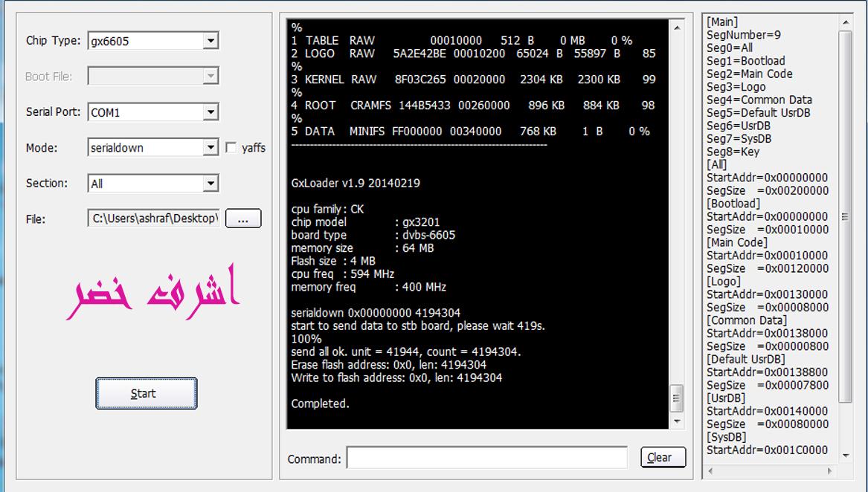Click the console scrollbar thumb
Screen dimensions: 868x492
point(677,398)
